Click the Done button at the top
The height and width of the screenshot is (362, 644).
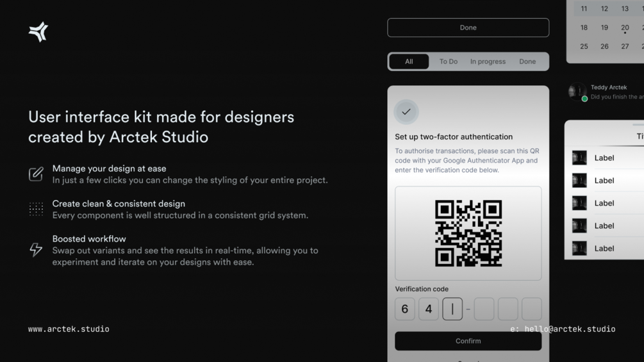pyautogui.click(x=468, y=28)
